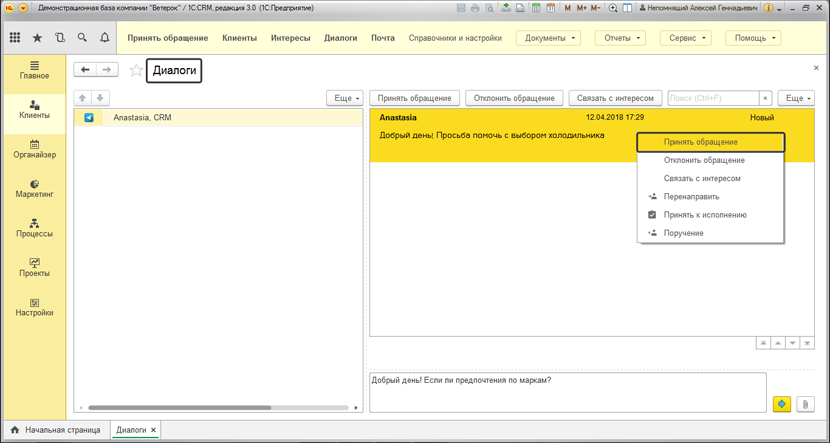Click the search magnifier icon in toolbar

[x=82, y=38]
